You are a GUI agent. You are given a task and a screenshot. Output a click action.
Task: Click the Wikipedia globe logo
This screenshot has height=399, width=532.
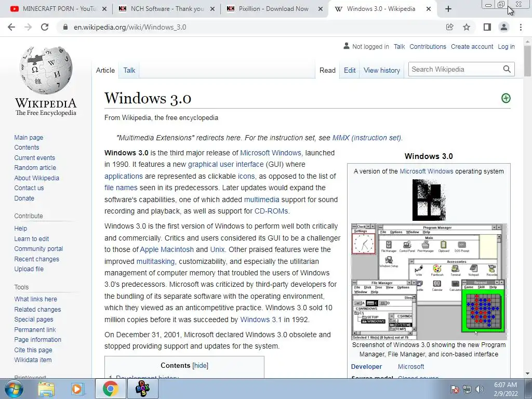(46, 70)
